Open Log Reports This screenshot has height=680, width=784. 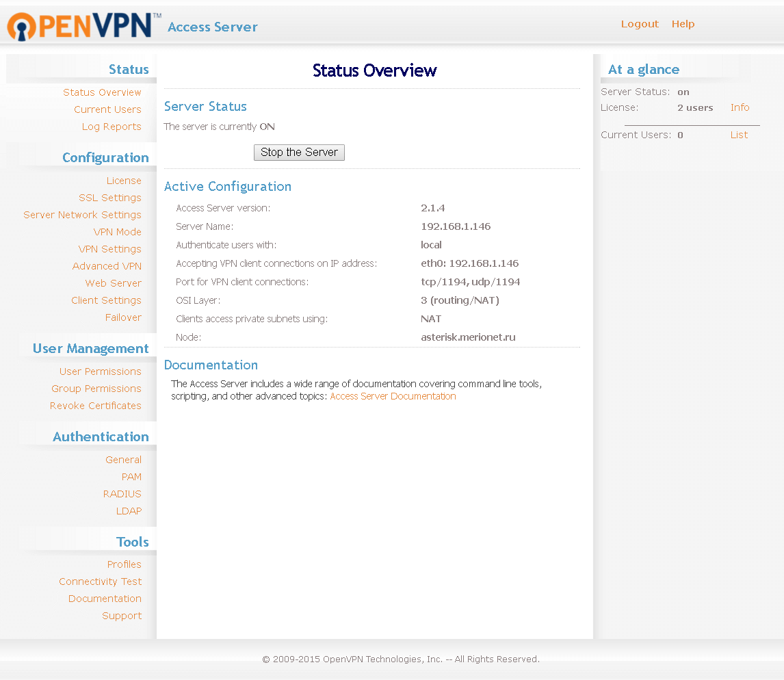point(112,127)
